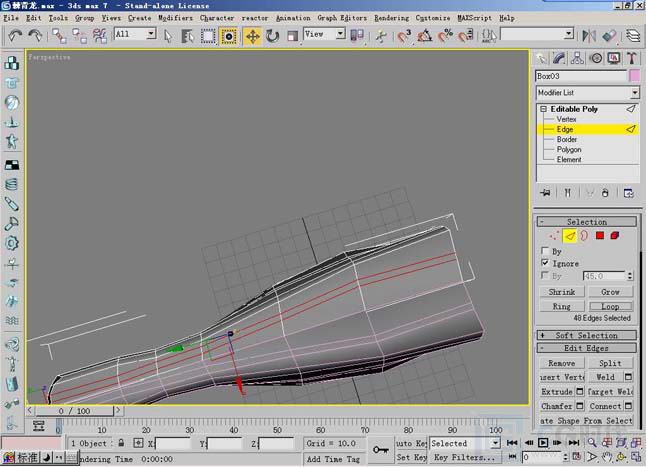Open the Hierarchy panel tab
646x467 pixels.
coord(577,58)
